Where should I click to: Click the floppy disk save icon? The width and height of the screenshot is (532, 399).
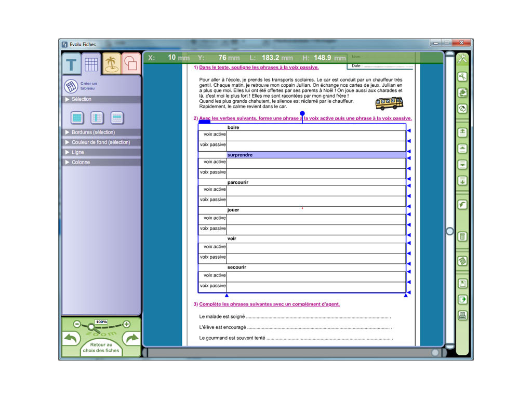pyautogui.click(x=462, y=284)
